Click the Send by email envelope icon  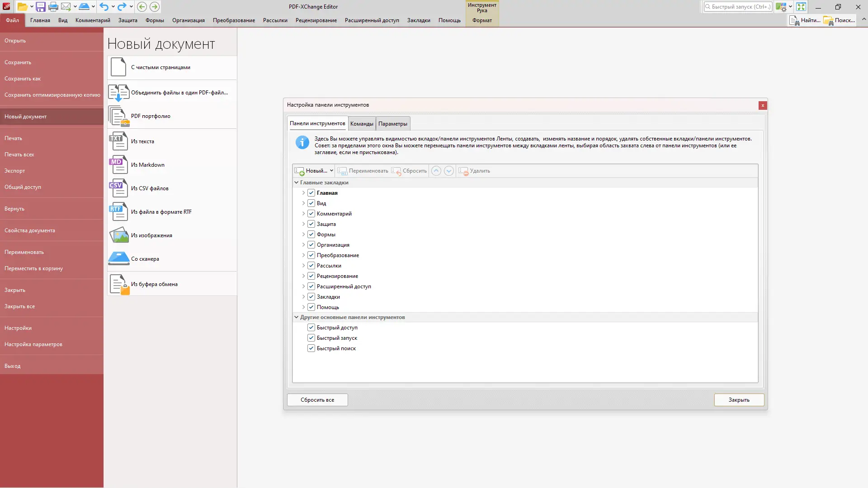[x=66, y=7]
